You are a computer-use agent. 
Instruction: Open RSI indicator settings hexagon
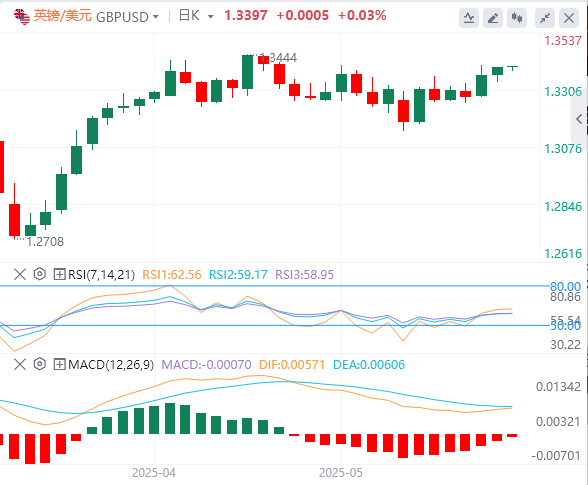click(x=39, y=274)
